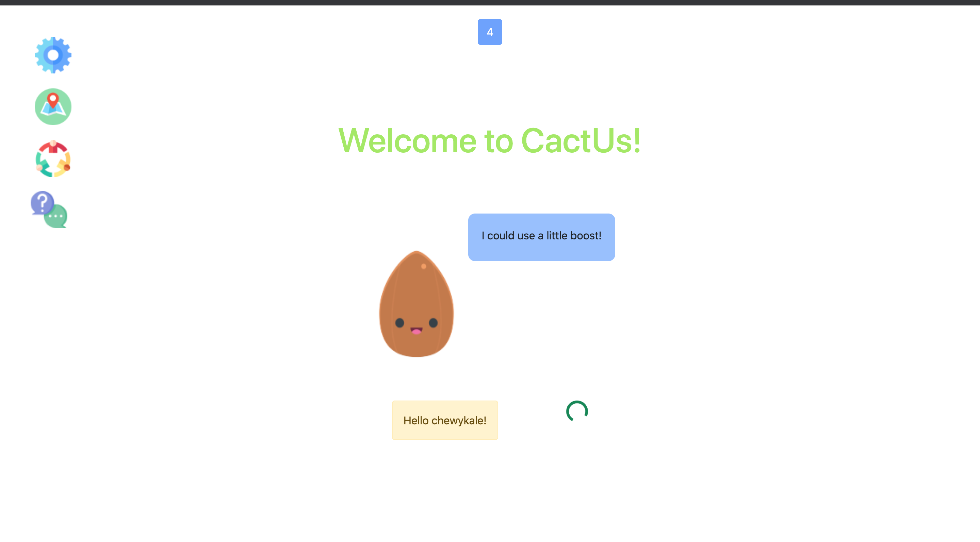Click the almond's left eye
The width and height of the screenshot is (980, 542).
(399, 323)
